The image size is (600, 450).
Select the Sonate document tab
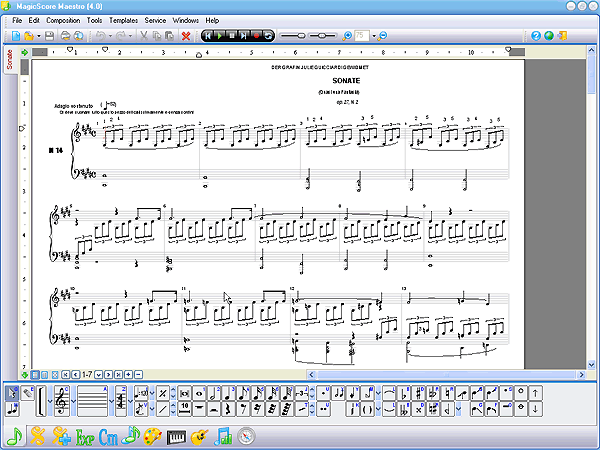click(x=10, y=60)
